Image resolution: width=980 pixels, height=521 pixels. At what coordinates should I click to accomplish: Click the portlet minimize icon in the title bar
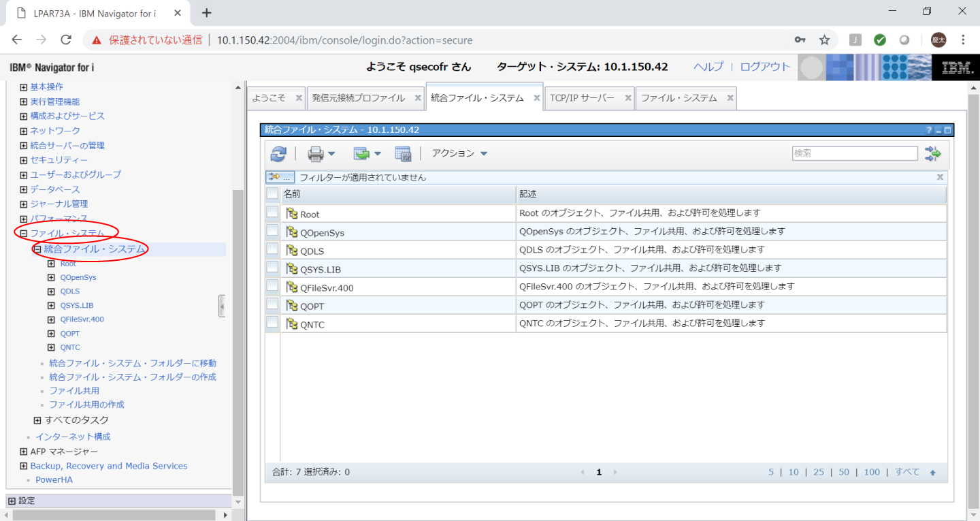tap(938, 130)
